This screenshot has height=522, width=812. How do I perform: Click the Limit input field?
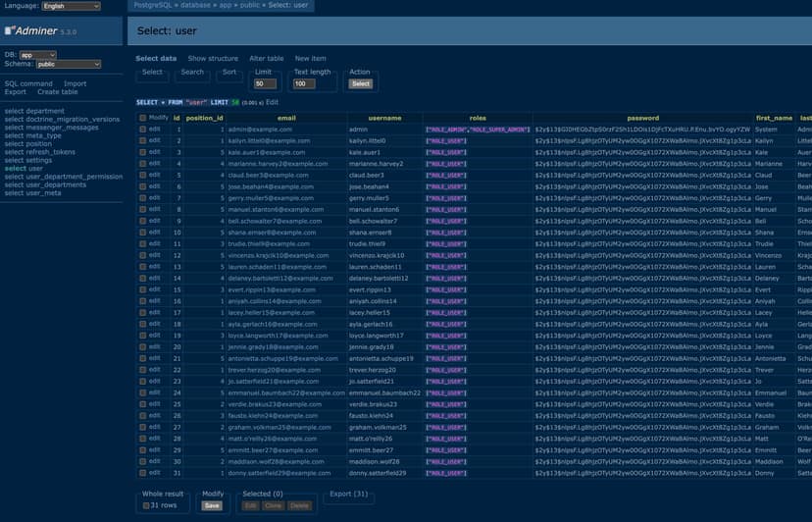coord(265,83)
